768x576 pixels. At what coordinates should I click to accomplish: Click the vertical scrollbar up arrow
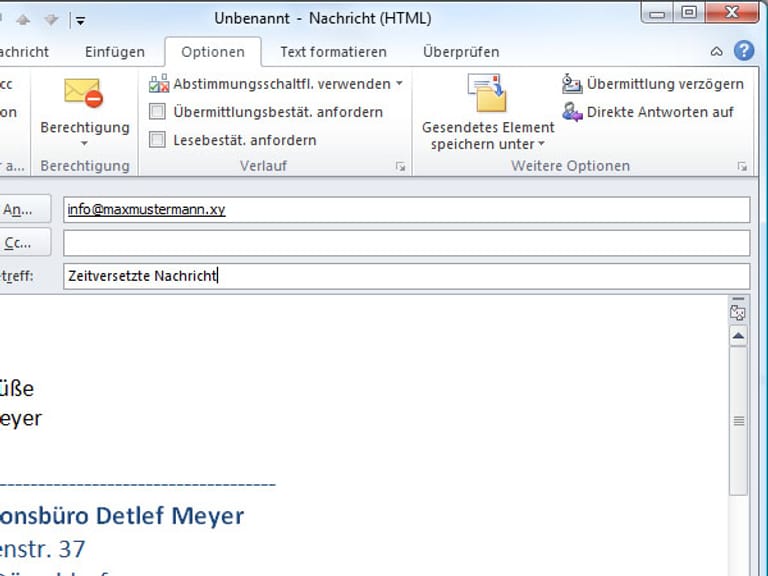[x=738, y=336]
